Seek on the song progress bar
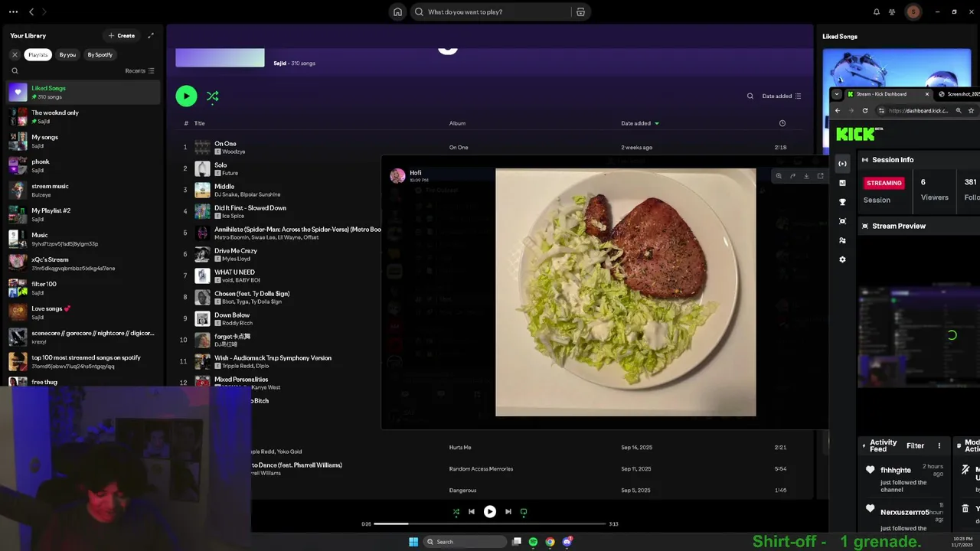 [490, 523]
